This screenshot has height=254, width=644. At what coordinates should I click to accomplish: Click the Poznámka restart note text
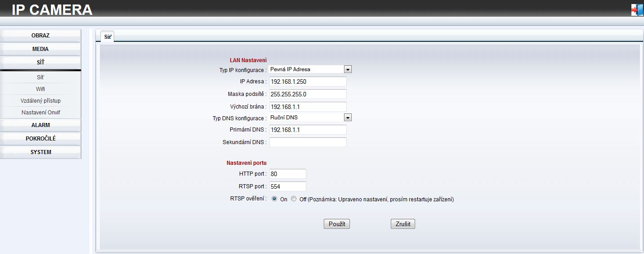point(381,200)
